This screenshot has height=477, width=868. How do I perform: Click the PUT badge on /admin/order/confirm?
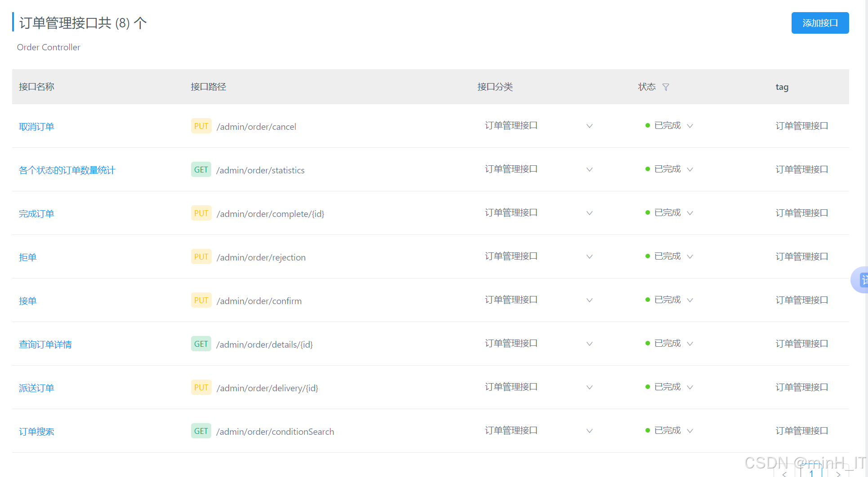201,300
